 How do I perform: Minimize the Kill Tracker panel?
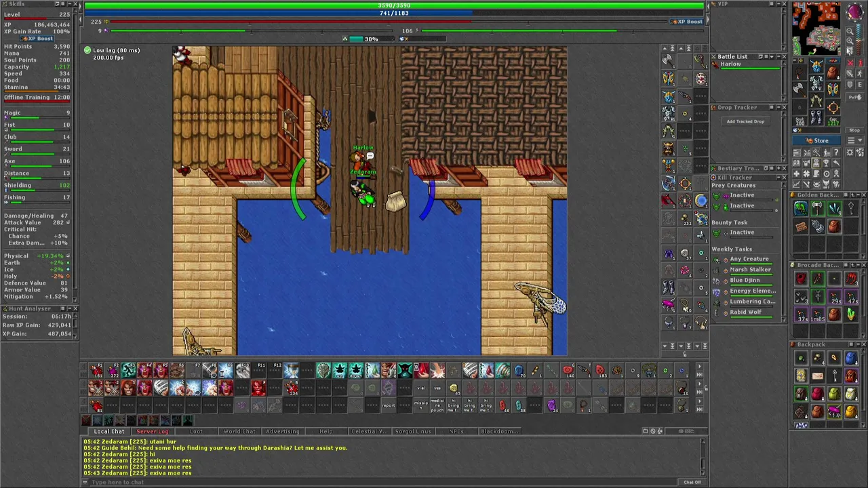click(x=778, y=178)
